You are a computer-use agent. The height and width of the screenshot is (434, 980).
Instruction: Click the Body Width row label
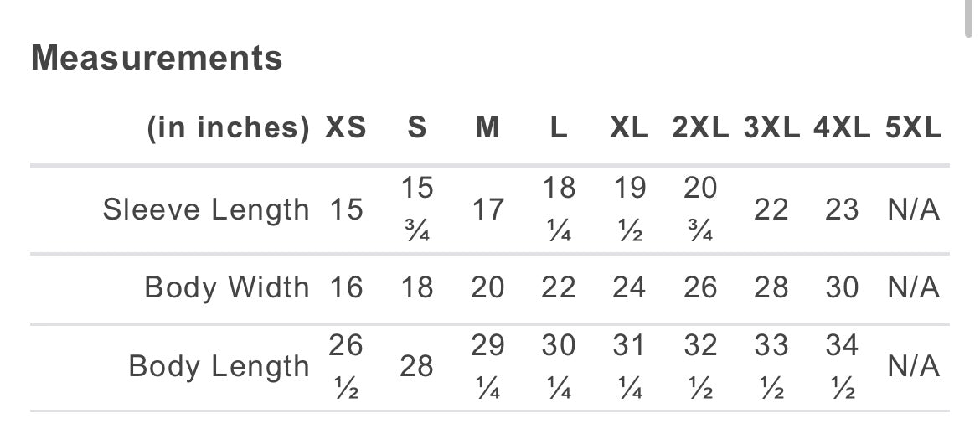(x=227, y=288)
